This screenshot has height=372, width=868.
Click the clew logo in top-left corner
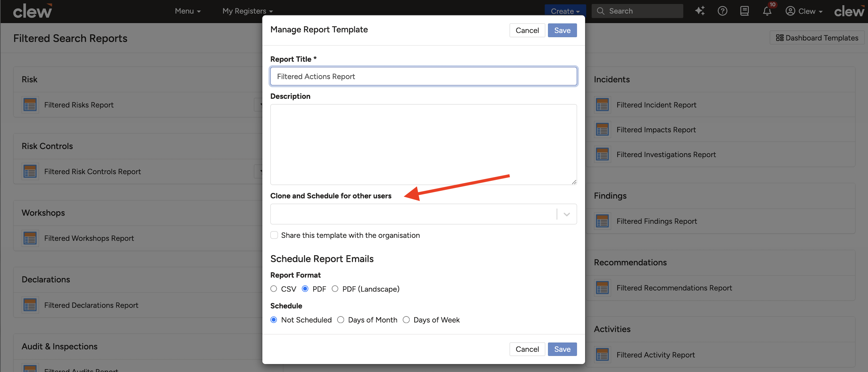tap(32, 11)
